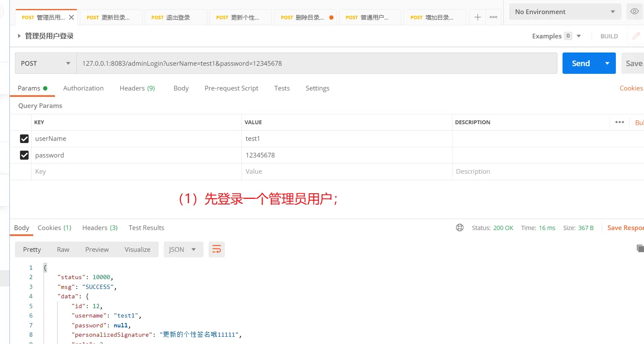Image resolution: width=644 pixels, height=344 pixels.
Task: Click the "username": "test1" line
Action: [x=106, y=316]
